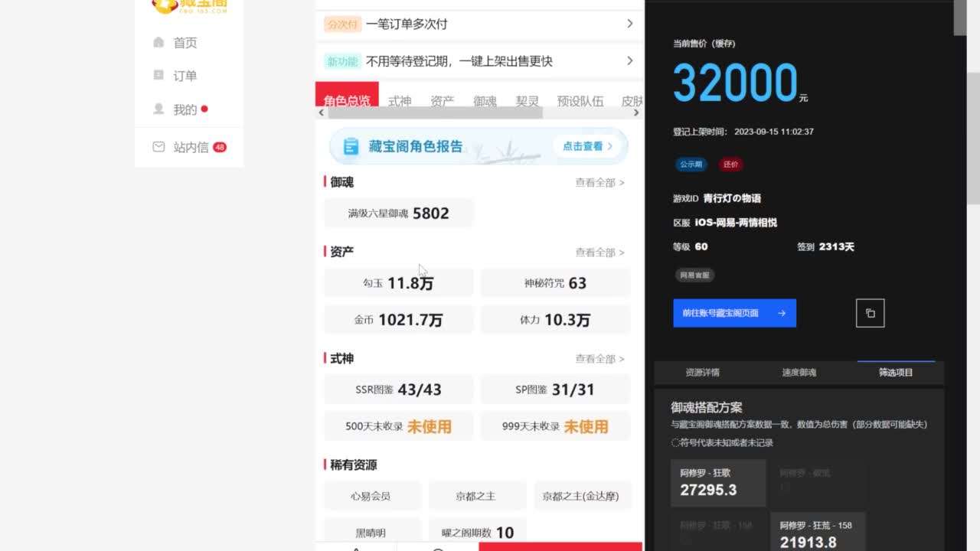Image resolution: width=980 pixels, height=551 pixels.
Task: Click the 新功能 tag label
Action: click(x=342, y=61)
